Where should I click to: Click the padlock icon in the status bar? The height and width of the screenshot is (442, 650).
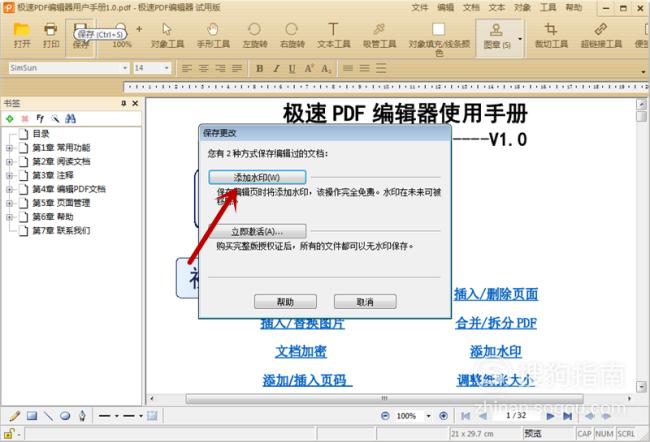9,434
